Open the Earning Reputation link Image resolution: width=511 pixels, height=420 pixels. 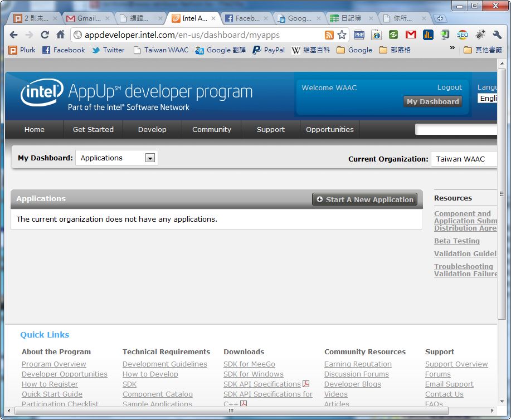click(358, 364)
